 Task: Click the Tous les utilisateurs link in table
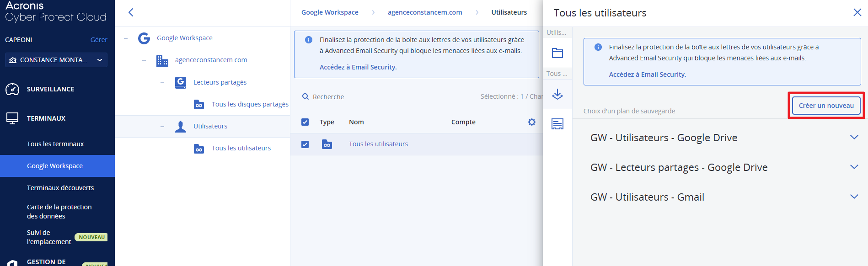378,144
